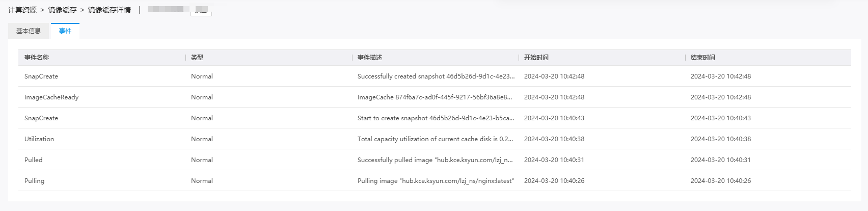Screen dimensions: 868x211
Task: Switch to the 基本信息 tab
Action: (29, 31)
